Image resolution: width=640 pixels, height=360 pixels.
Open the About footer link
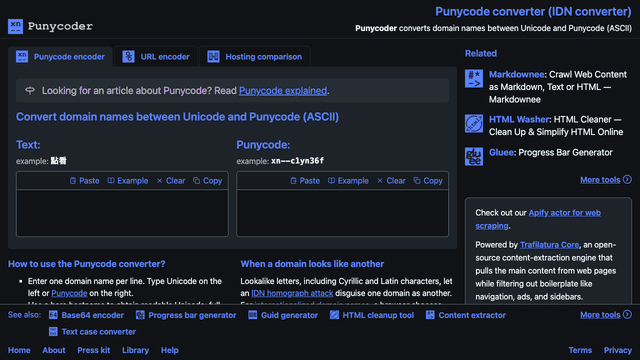click(x=54, y=350)
